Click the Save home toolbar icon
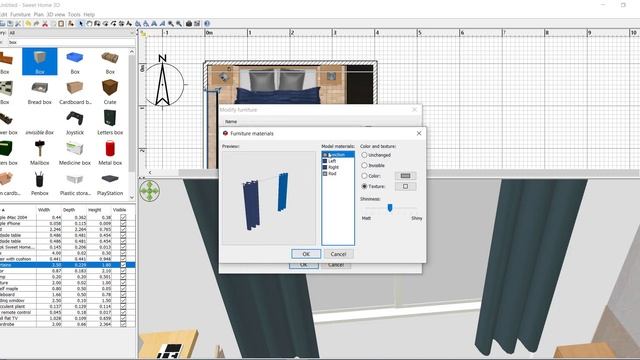 point(10,24)
